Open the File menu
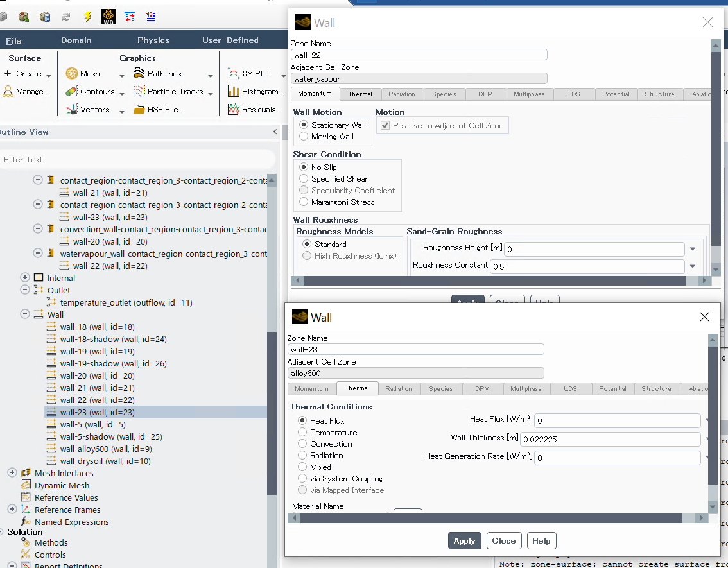Image resolution: width=728 pixels, height=568 pixels. click(x=13, y=40)
